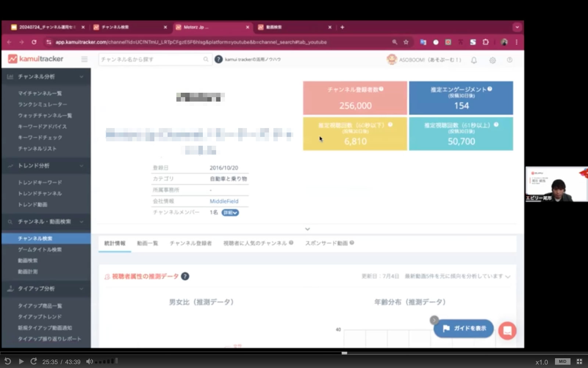Click the orange chat support icon
588x368 pixels.
click(x=507, y=330)
